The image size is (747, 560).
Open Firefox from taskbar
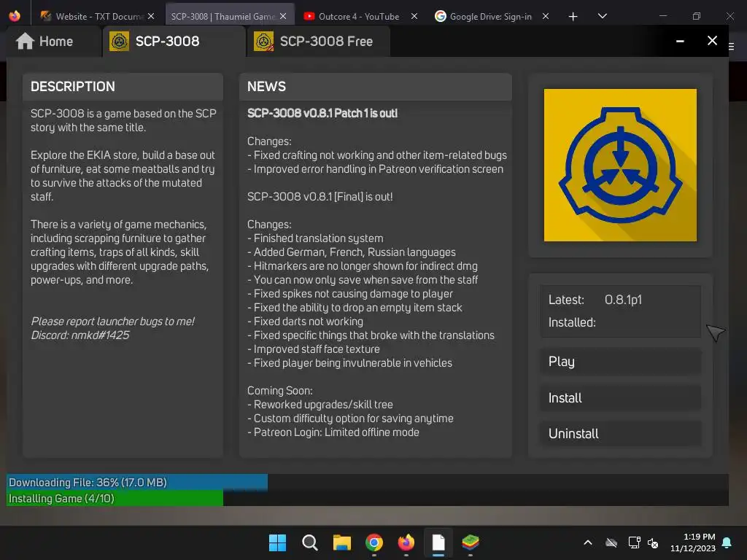click(x=406, y=542)
